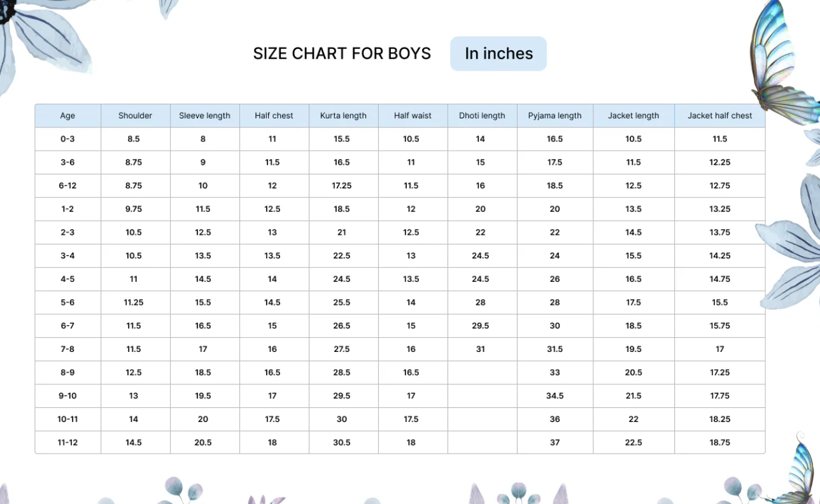The image size is (820, 504).
Task: Click the Sleeve length column header
Action: click(x=204, y=116)
